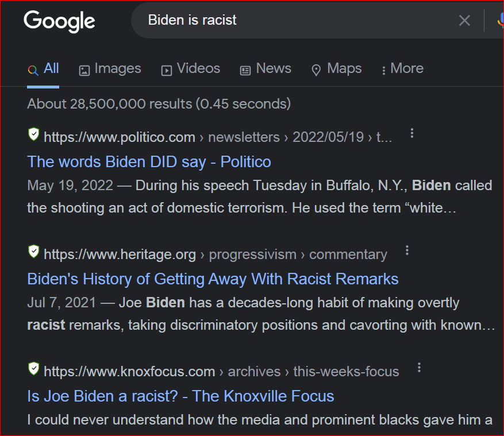The image size is (504, 436).
Task: Open the three-dot menu for the Politico result
Action: [x=412, y=134]
